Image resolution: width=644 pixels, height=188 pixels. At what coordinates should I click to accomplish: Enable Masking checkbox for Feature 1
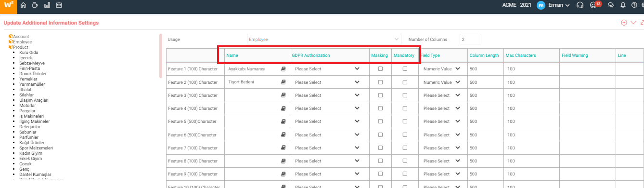pos(380,69)
